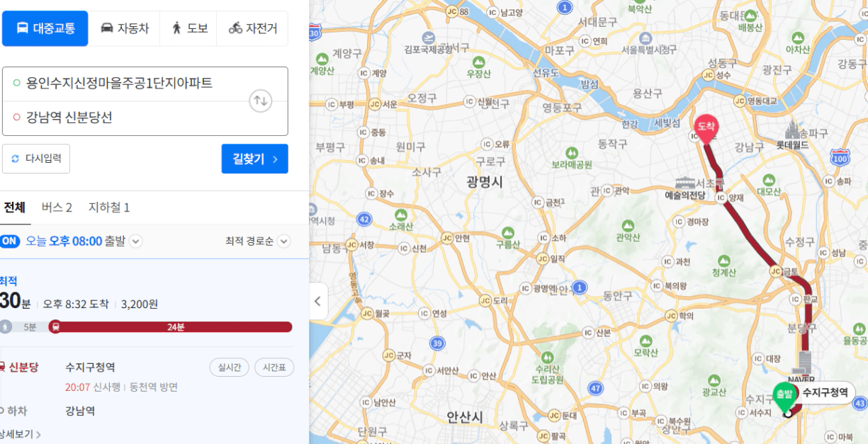
Task: Click the 3,200원 fare text
Action: (140, 304)
